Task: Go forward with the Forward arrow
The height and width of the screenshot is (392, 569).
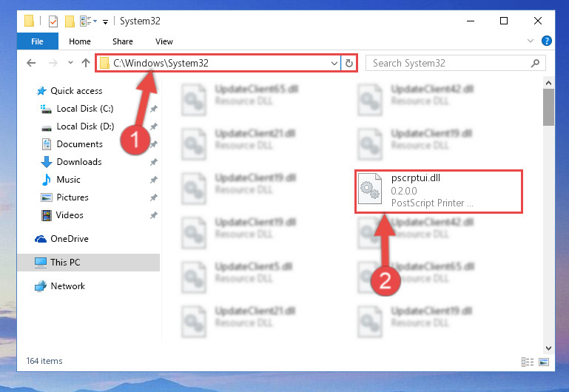Action: click(53, 63)
